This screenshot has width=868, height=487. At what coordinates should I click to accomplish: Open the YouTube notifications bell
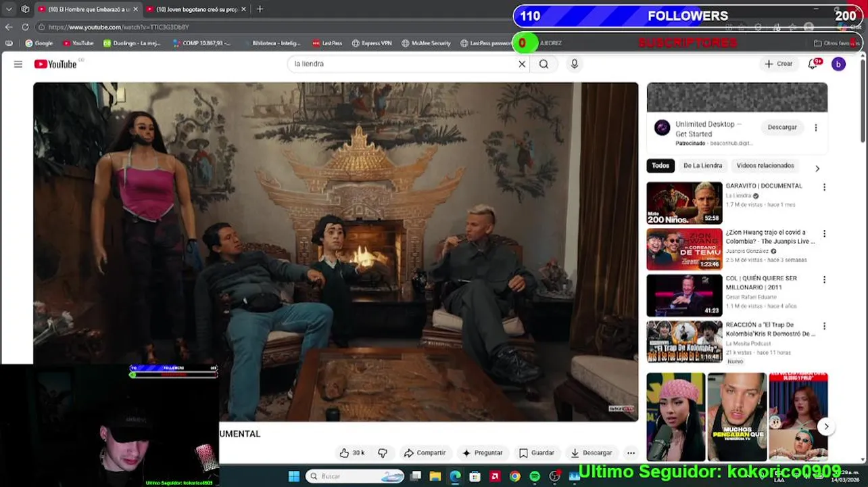tap(813, 64)
